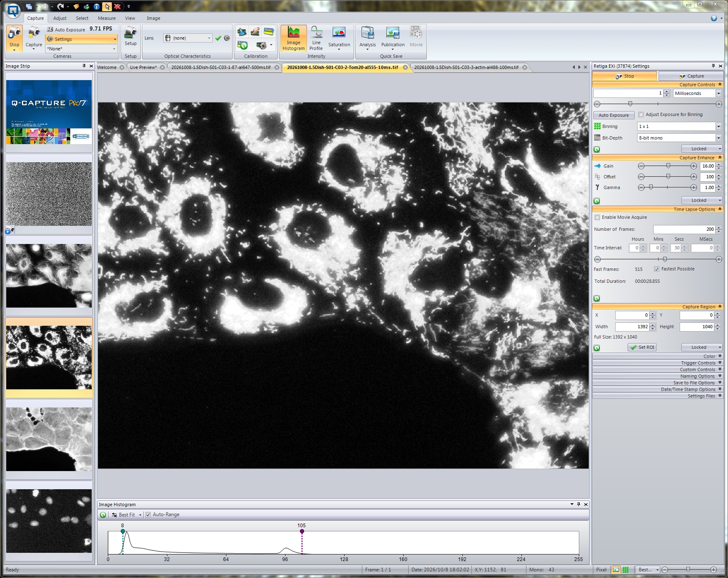Click the Stop button in settings panel

(x=624, y=76)
